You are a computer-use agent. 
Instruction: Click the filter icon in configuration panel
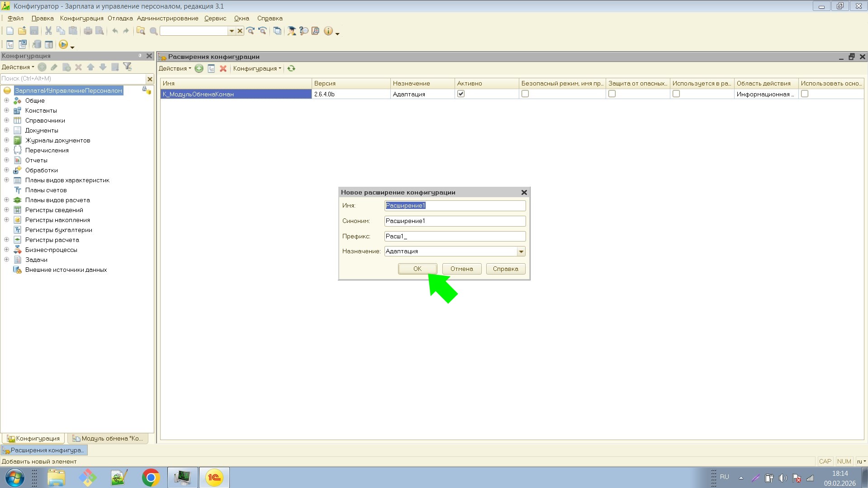click(x=128, y=67)
